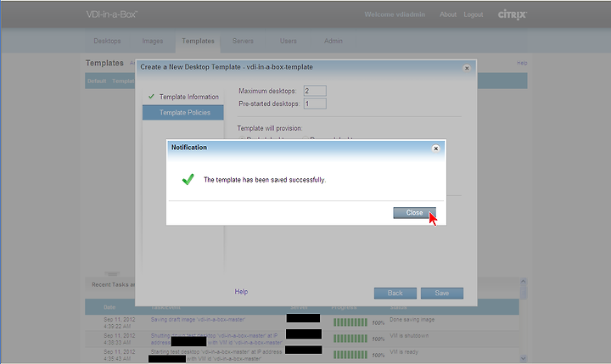
Task: Click the Citrix logo
Action: click(513, 14)
